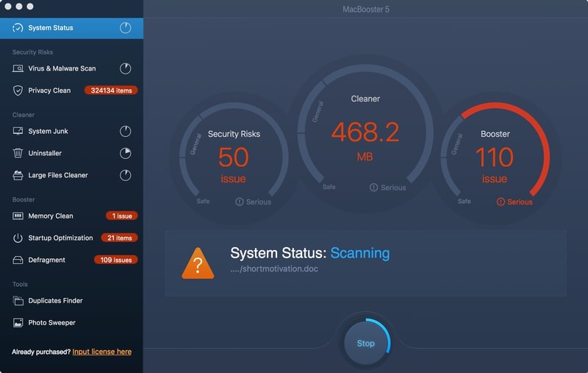Click the System Status sidebar icon
Screen dimensions: 588x373
coord(18,28)
